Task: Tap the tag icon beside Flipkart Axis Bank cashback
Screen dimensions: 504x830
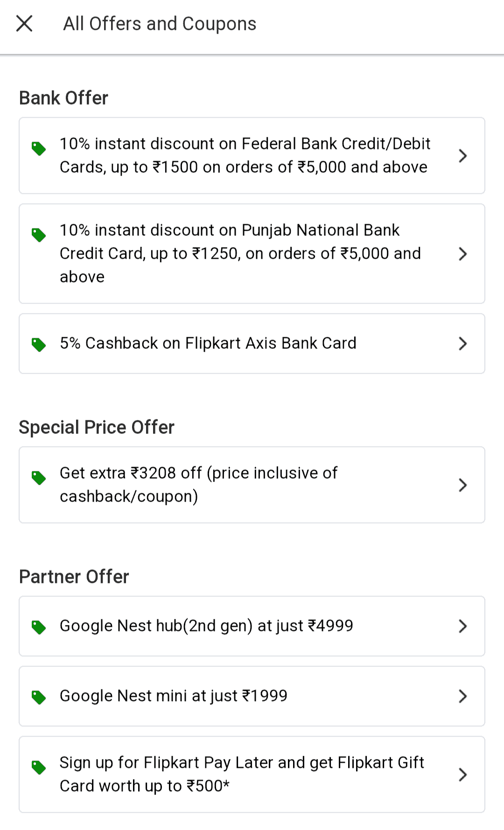Action: [39, 345]
